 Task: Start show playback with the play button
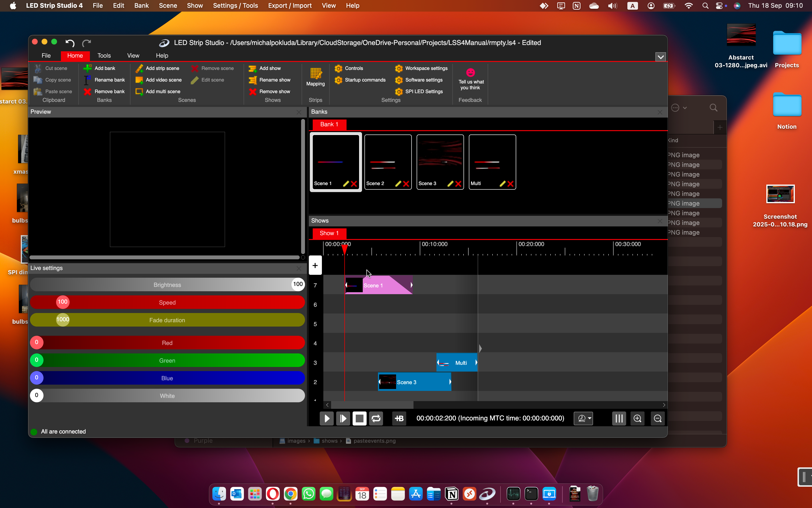pyautogui.click(x=326, y=418)
